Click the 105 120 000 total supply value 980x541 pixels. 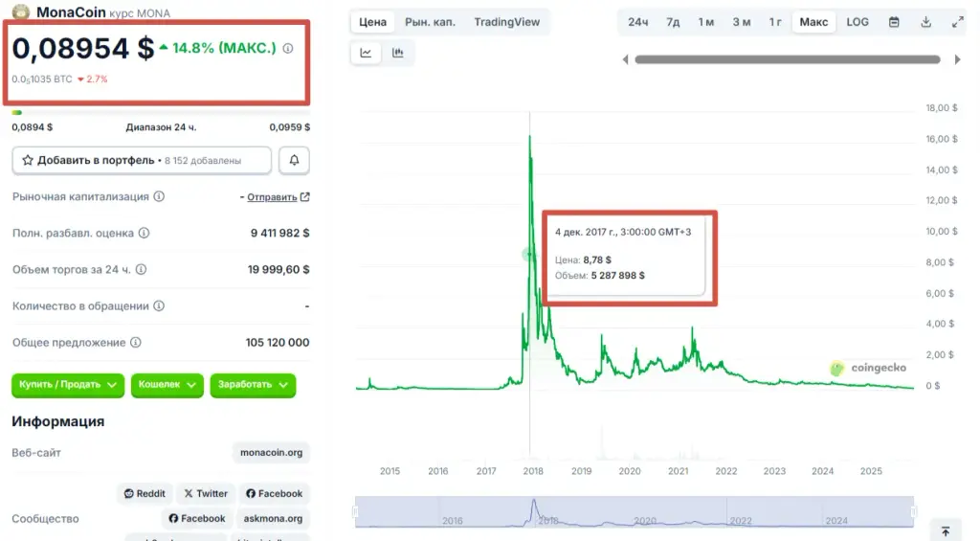coord(278,342)
